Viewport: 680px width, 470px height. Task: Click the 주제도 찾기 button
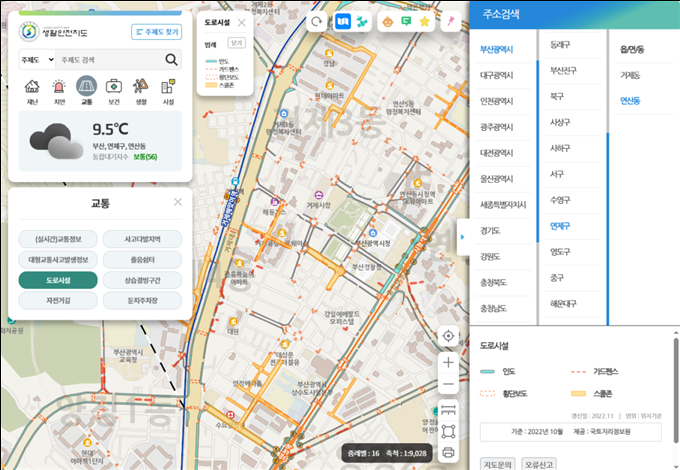coord(157,32)
